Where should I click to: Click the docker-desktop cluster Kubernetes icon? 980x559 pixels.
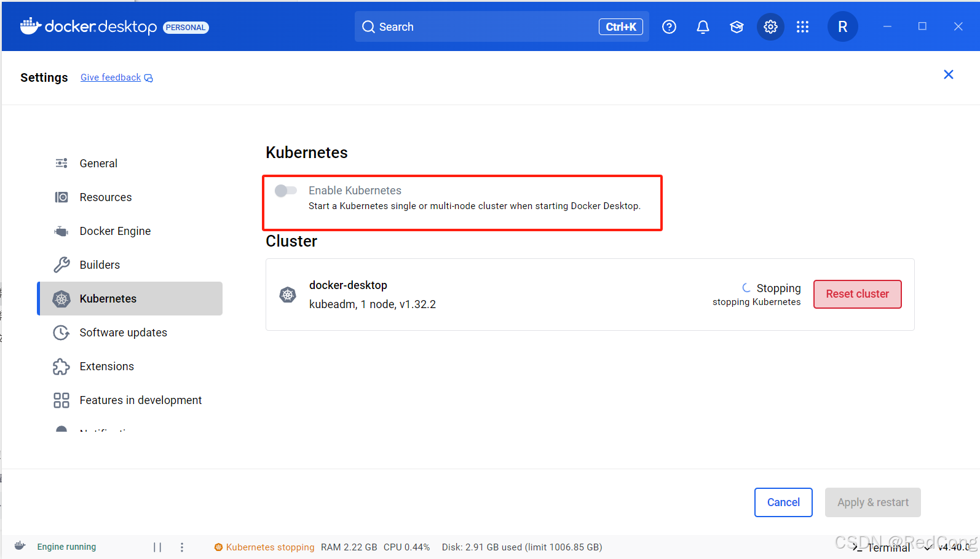[x=288, y=295]
